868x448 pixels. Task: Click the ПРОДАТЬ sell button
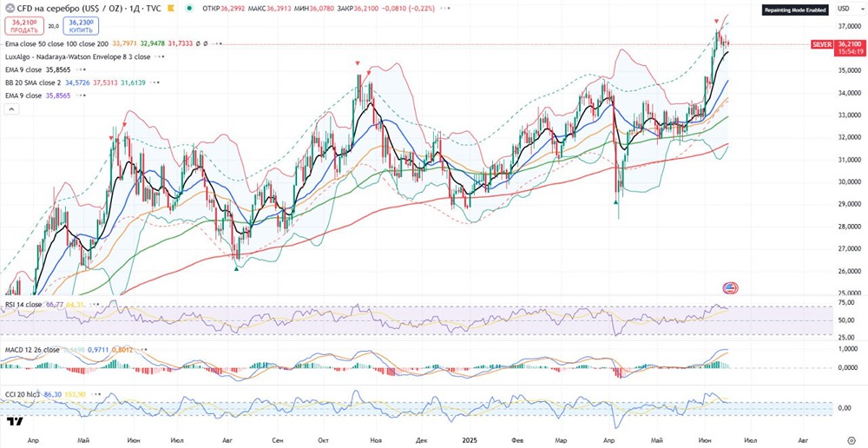[23, 26]
